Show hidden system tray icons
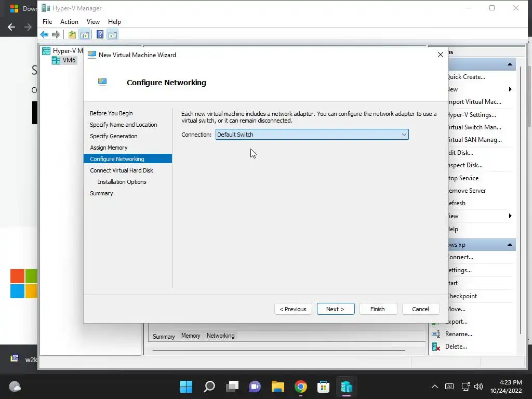 [435, 387]
